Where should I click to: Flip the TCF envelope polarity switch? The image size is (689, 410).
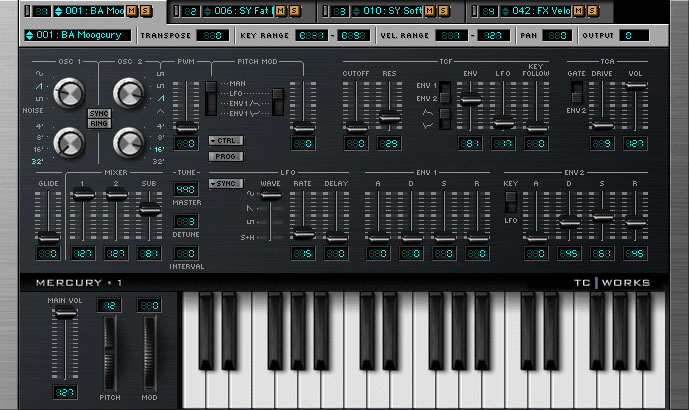point(445,119)
